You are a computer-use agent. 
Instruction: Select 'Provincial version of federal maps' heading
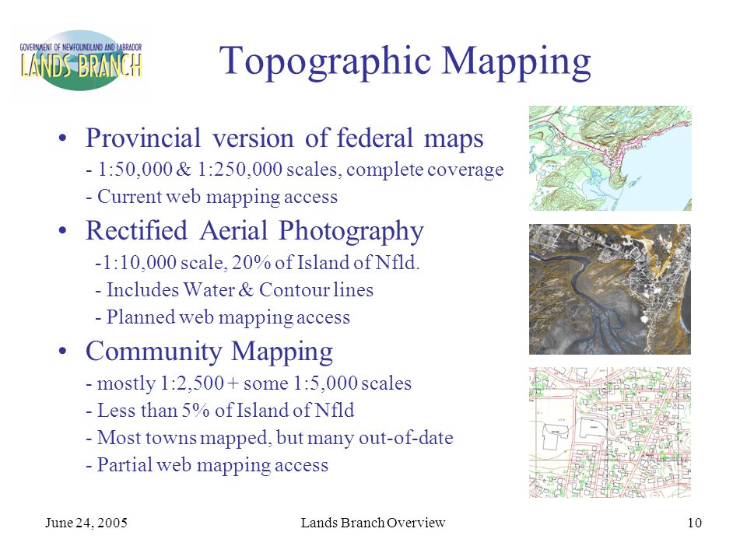[285, 138]
